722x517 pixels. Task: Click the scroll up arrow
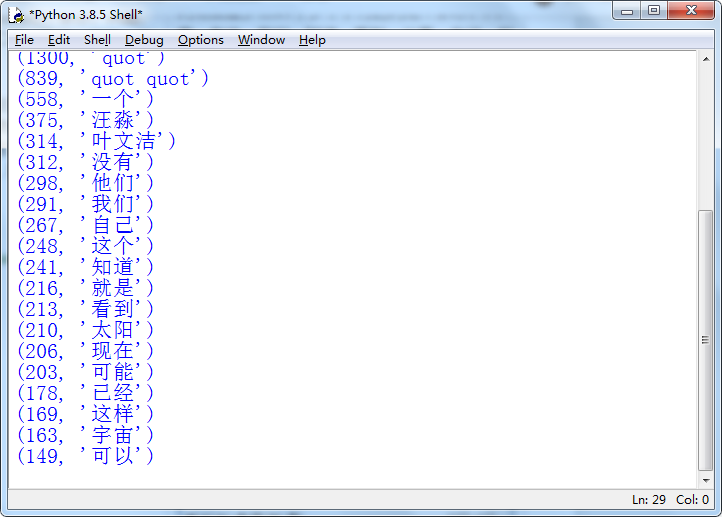click(706, 59)
